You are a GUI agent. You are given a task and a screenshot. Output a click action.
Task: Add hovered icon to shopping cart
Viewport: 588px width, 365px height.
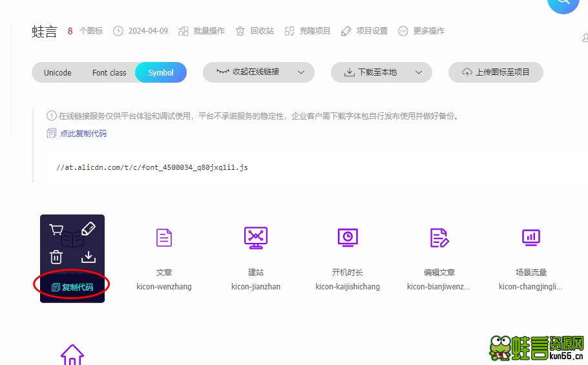pos(56,229)
